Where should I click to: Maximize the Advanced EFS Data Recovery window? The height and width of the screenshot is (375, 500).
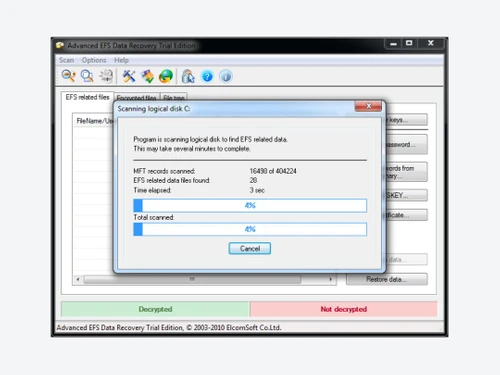409,43
